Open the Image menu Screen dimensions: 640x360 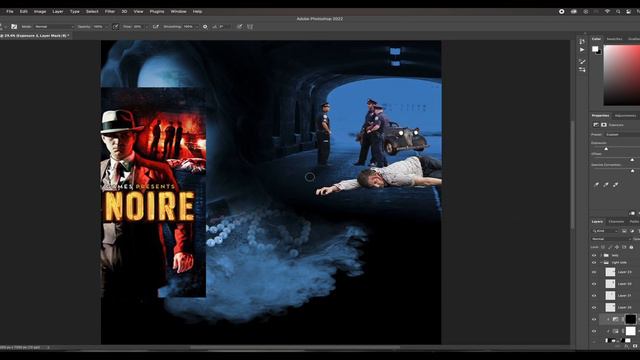pos(40,11)
